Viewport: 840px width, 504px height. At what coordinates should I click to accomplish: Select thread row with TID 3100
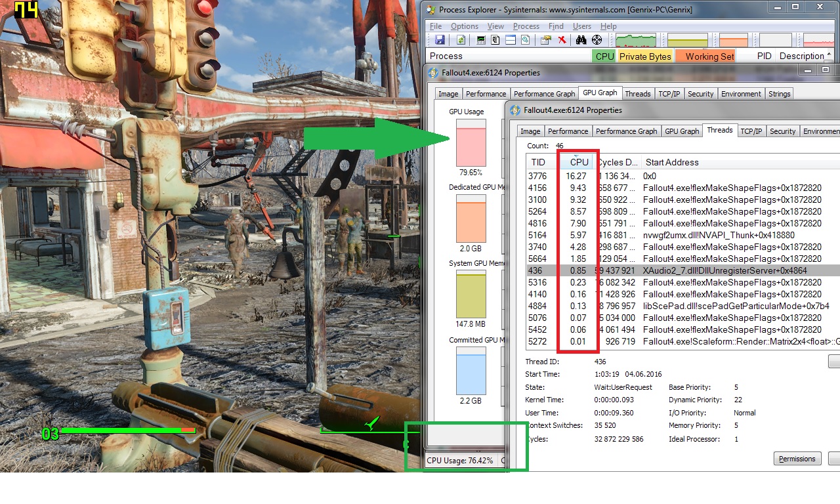(x=683, y=199)
